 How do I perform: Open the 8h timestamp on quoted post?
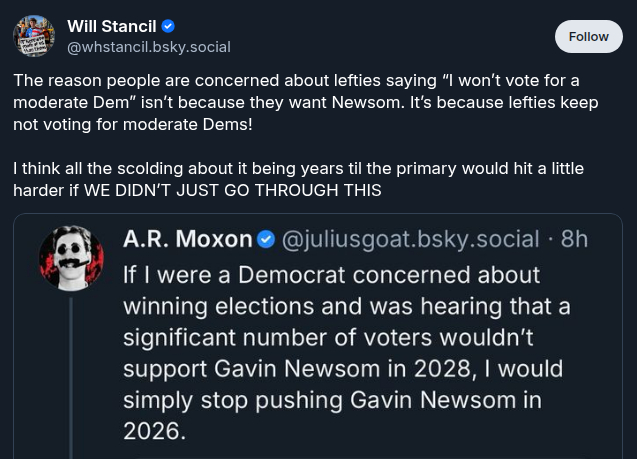point(575,239)
